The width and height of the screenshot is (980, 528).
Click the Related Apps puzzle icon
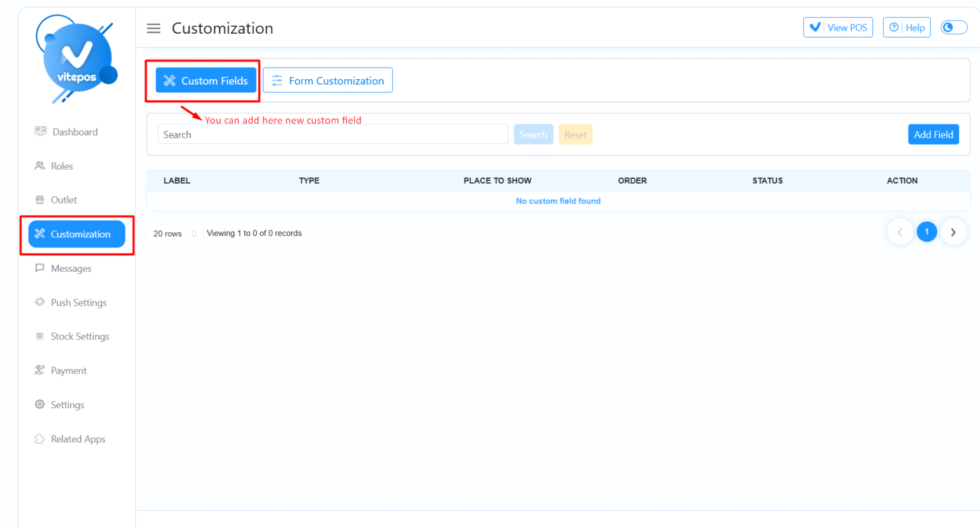pyautogui.click(x=40, y=439)
